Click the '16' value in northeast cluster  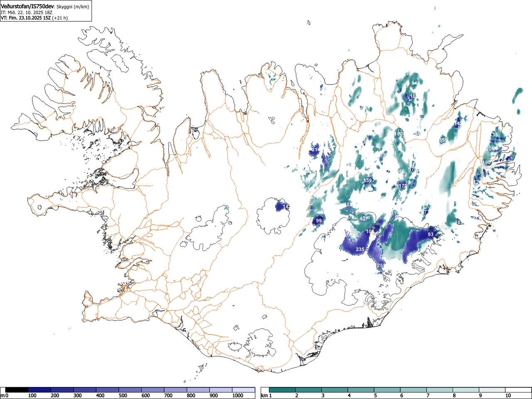[x=413, y=96]
